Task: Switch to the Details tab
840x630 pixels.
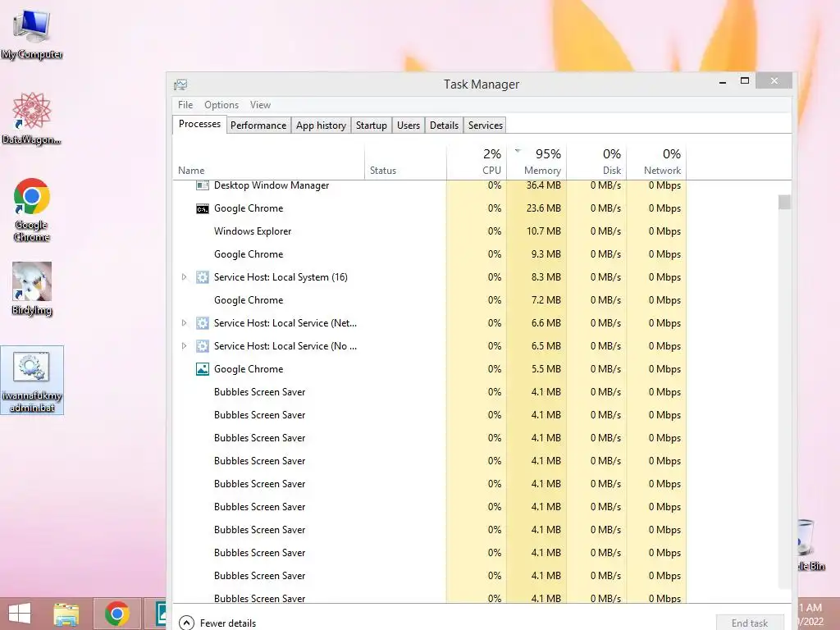Action: click(x=444, y=126)
